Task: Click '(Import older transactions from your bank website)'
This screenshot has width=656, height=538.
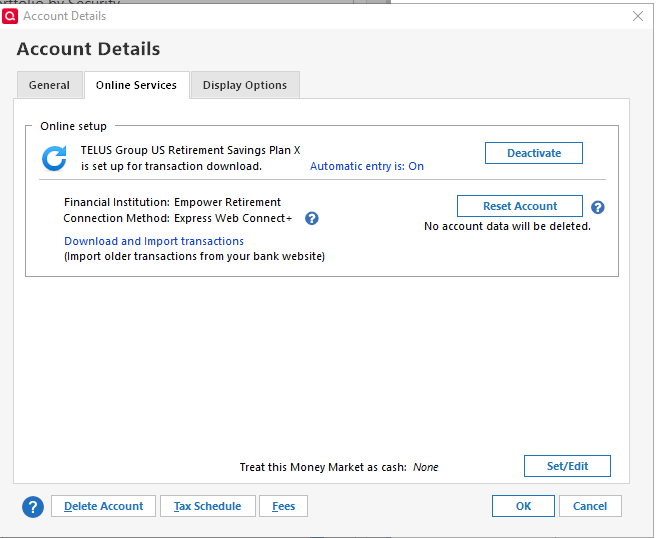Action: (x=195, y=256)
